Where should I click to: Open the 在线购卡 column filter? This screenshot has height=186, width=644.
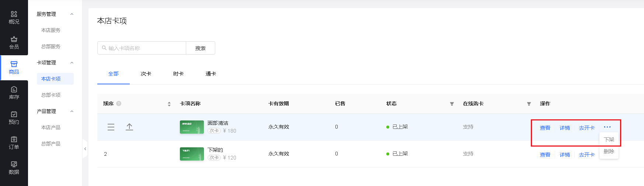point(529,104)
